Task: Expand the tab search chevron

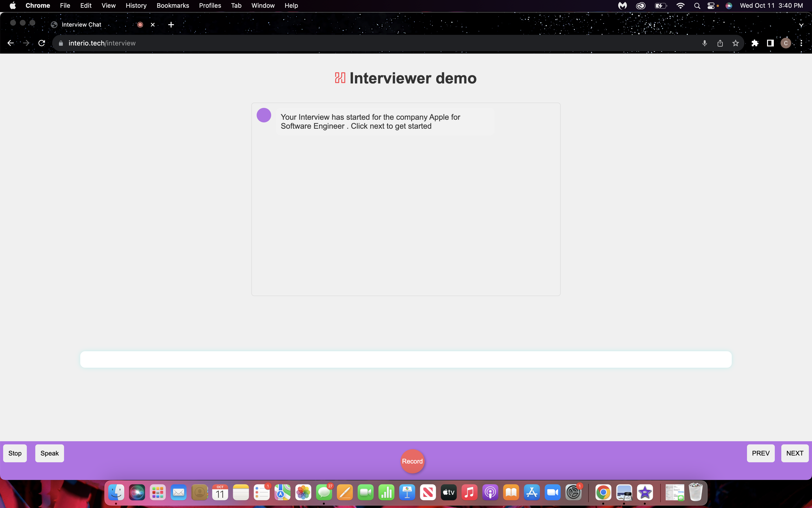Action: (x=801, y=25)
